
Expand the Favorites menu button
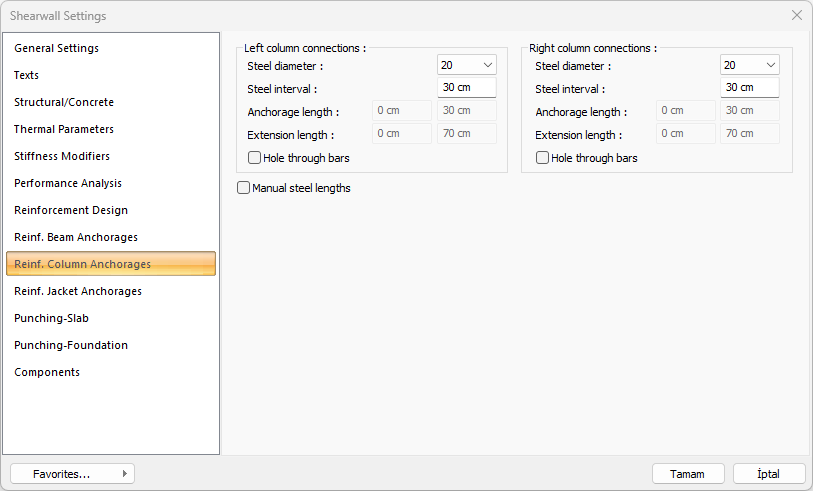tap(72, 474)
